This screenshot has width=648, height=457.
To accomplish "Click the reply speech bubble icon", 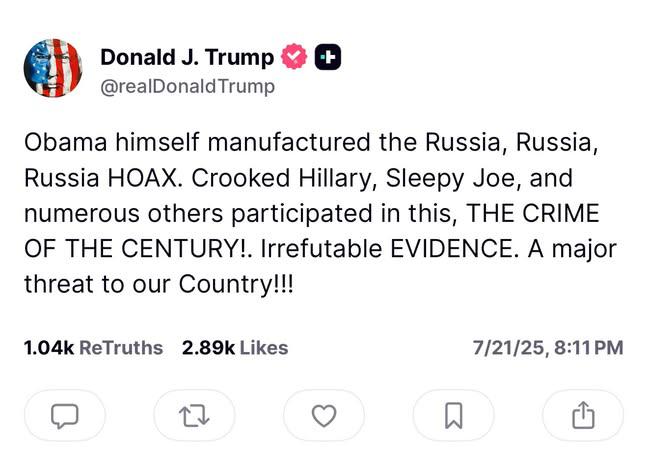I will pos(65,415).
